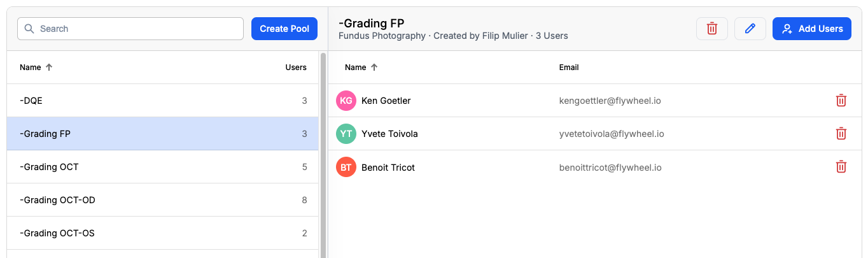
Task: Click the Add Users button
Action: [x=811, y=29]
